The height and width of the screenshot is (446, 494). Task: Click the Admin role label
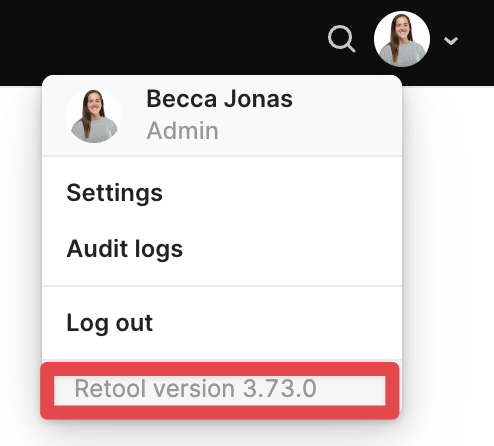[182, 131]
